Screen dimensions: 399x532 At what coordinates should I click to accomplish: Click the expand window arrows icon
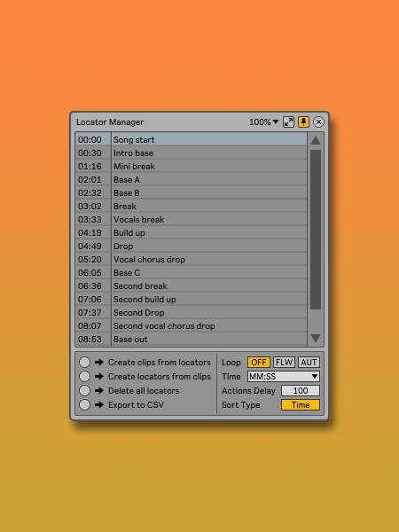click(288, 122)
